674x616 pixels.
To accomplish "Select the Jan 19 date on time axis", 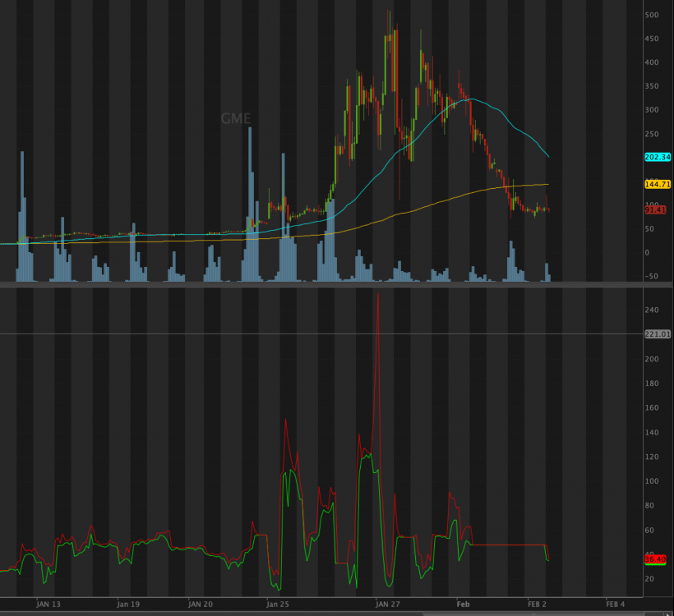I will pyautogui.click(x=127, y=604).
